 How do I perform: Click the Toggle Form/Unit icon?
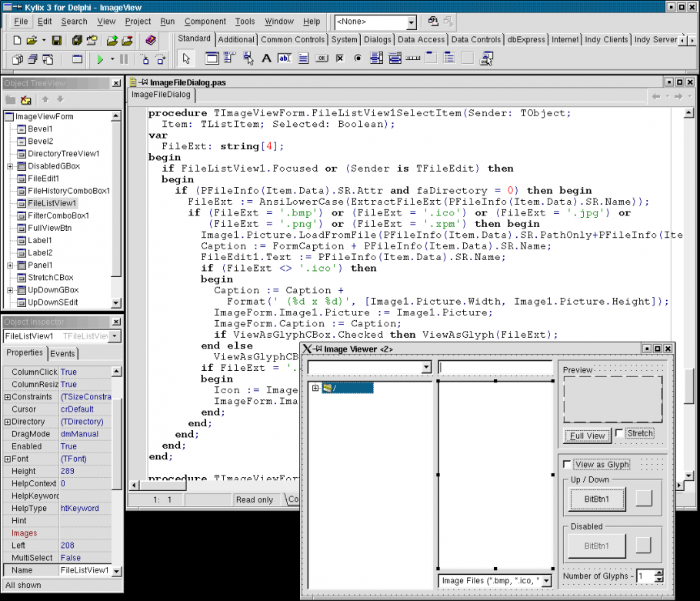click(48, 59)
